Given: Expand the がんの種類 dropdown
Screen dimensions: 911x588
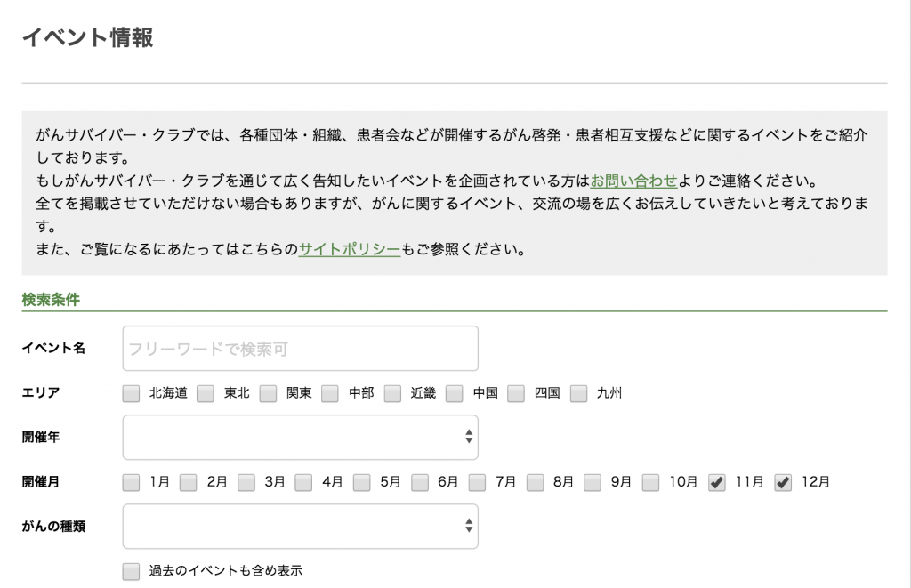Looking at the screenshot, I should [300, 527].
